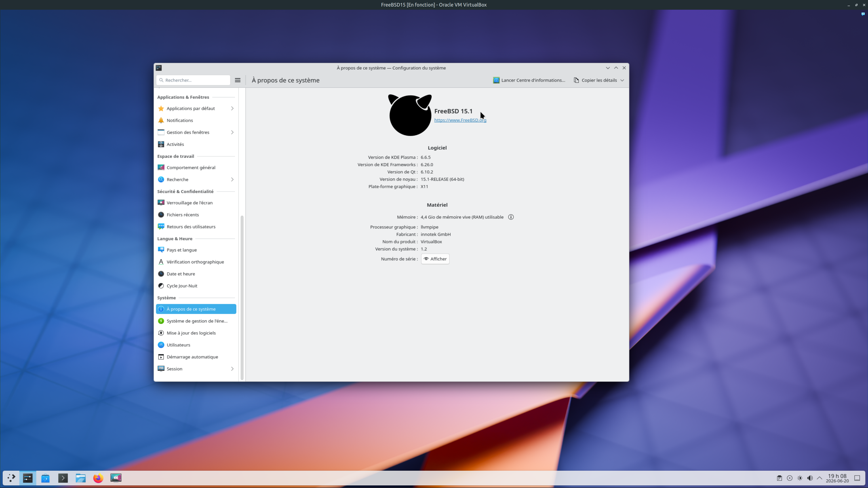Click the KDE Frameworks version 6.26.0
Image resolution: width=868 pixels, height=488 pixels.
[x=427, y=165]
